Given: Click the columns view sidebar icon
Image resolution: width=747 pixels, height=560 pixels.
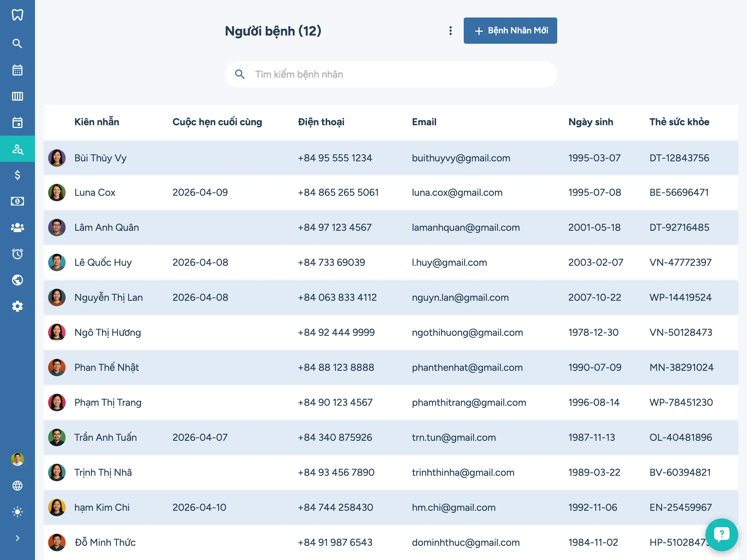Looking at the screenshot, I should click(x=17, y=96).
